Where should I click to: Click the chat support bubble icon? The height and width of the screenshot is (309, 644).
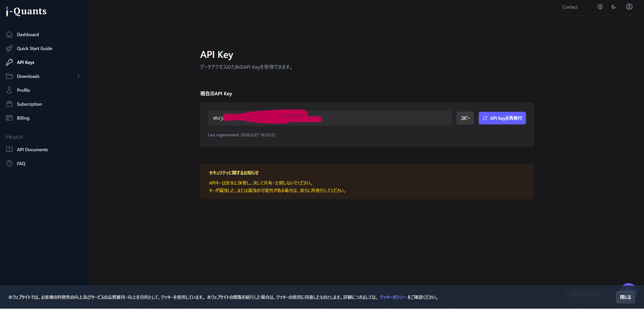point(629,288)
